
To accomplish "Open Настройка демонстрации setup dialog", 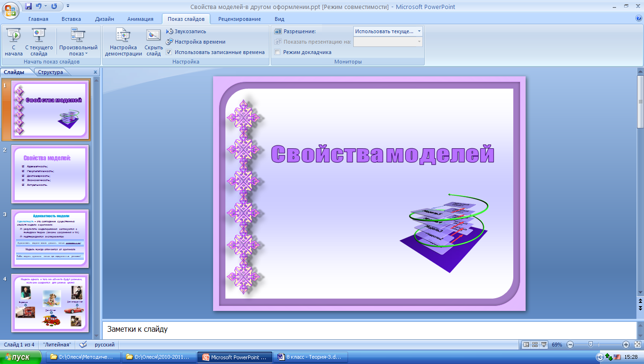I will coord(123,42).
